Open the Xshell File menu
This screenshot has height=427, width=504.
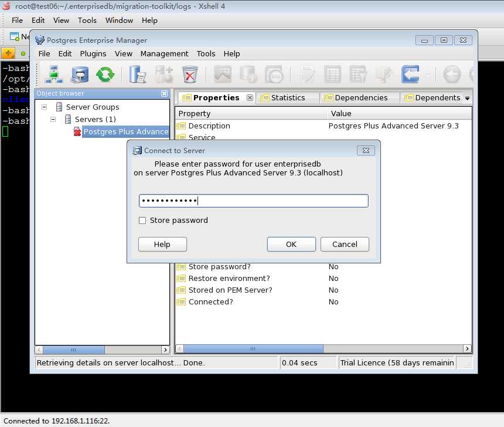17,21
